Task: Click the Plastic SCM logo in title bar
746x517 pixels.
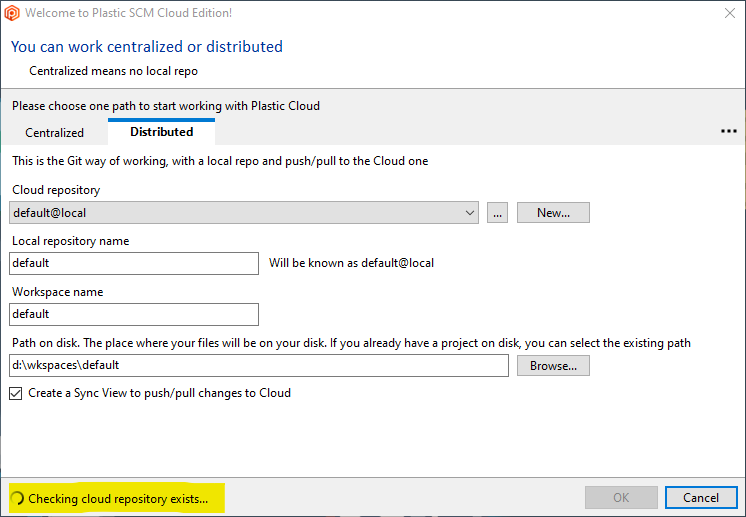Action: 12,14
